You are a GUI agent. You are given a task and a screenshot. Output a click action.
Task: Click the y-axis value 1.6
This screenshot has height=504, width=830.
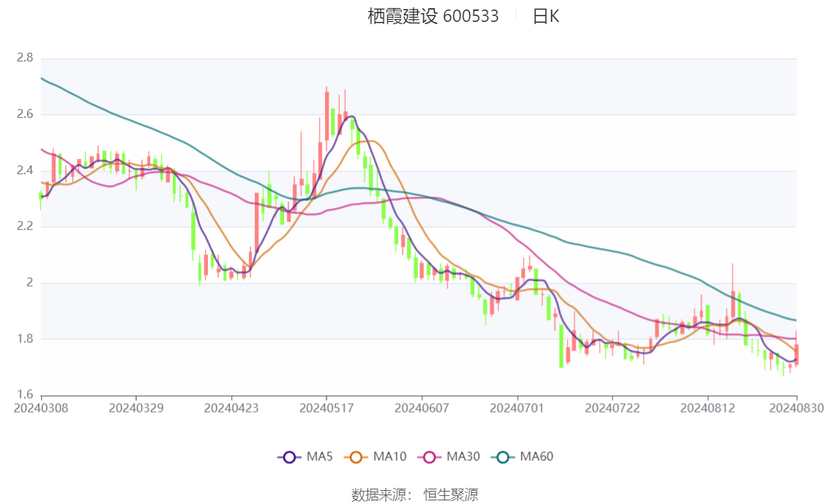point(25,394)
